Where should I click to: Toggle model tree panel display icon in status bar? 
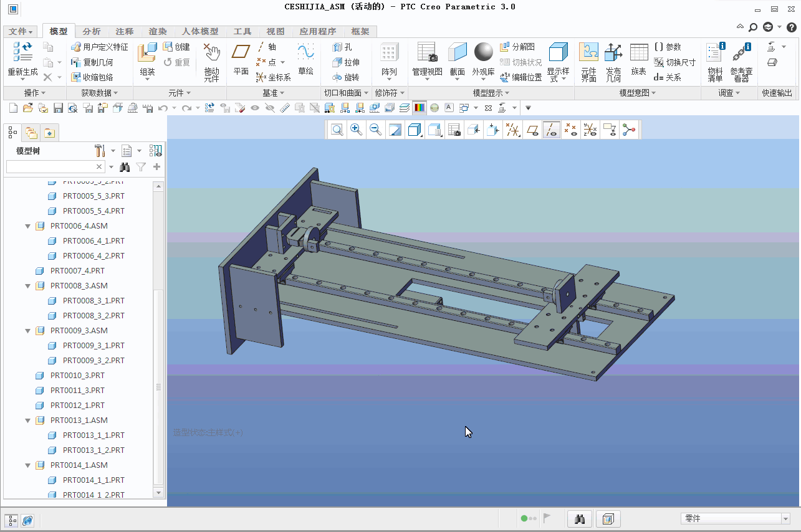tap(12, 520)
